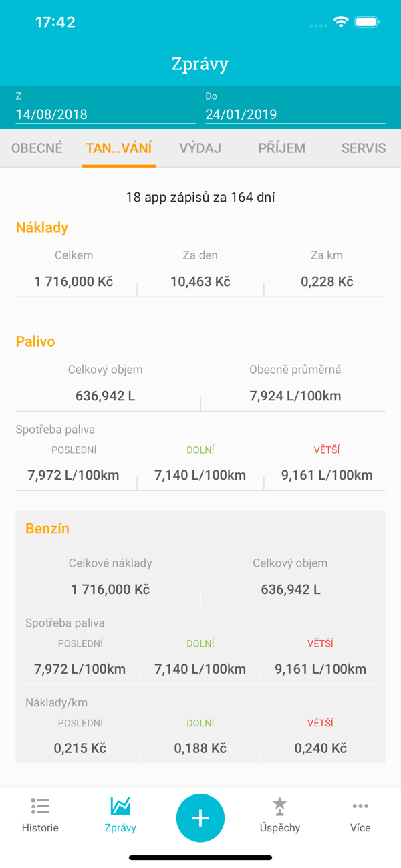Switch to the OBECNÉ tab
This screenshot has width=401, height=868.
pos(37,148)
